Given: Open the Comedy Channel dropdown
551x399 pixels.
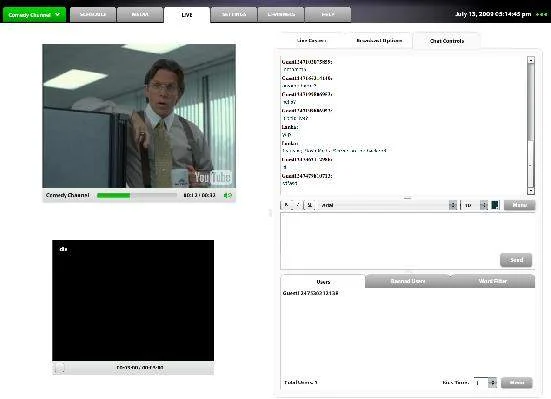Looking at the screenshot, I should (34, 15).
